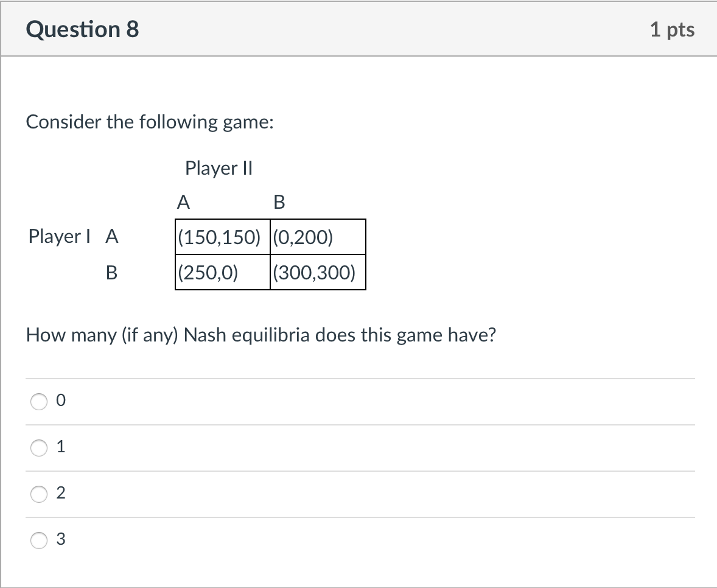The width and height of the screenshot is (717, 588).
Task: Click the Question 8 header
Action: 83,29
